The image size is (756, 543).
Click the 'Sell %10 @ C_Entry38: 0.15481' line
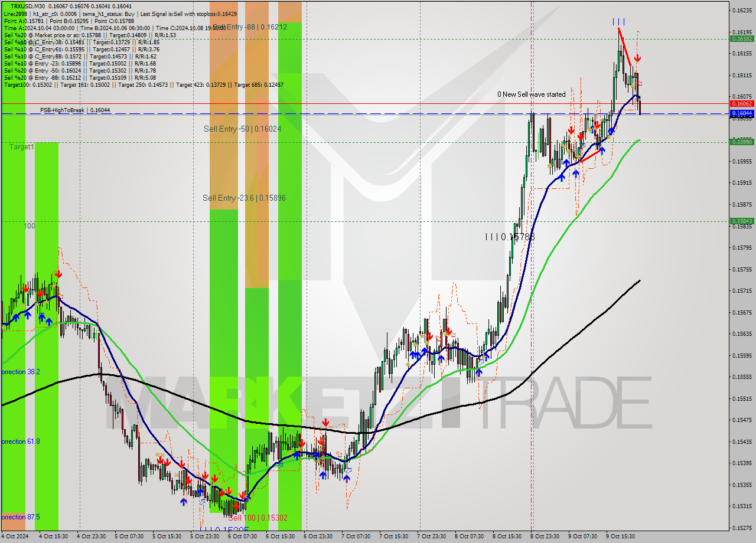[81, 42]
